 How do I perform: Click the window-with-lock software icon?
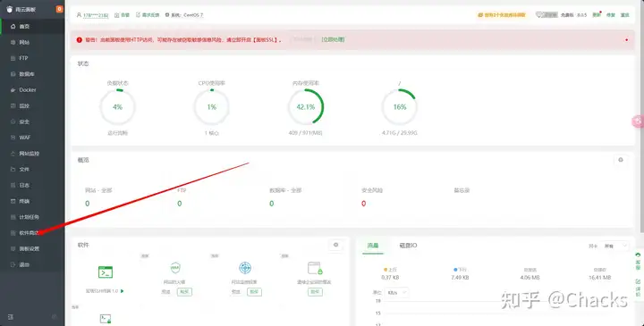tap(315, 268)
